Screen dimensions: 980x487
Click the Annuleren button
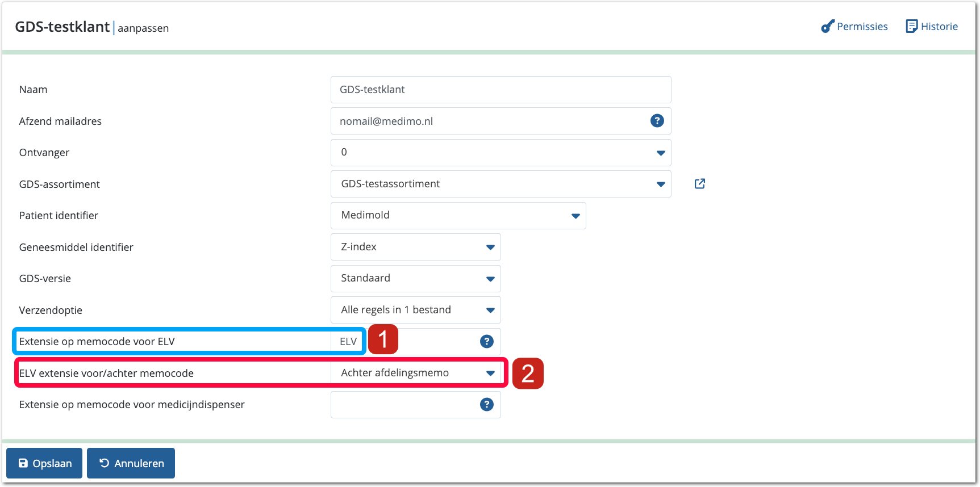(x=131, y=463)
